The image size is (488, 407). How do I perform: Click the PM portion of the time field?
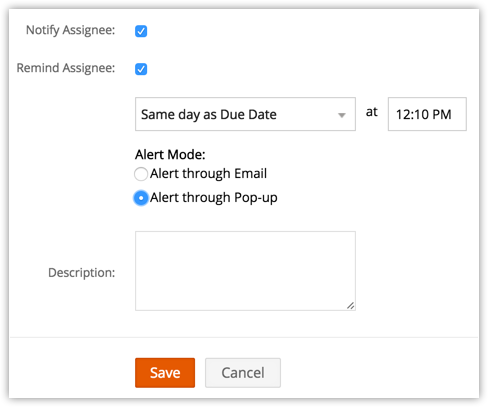(442, 115)
